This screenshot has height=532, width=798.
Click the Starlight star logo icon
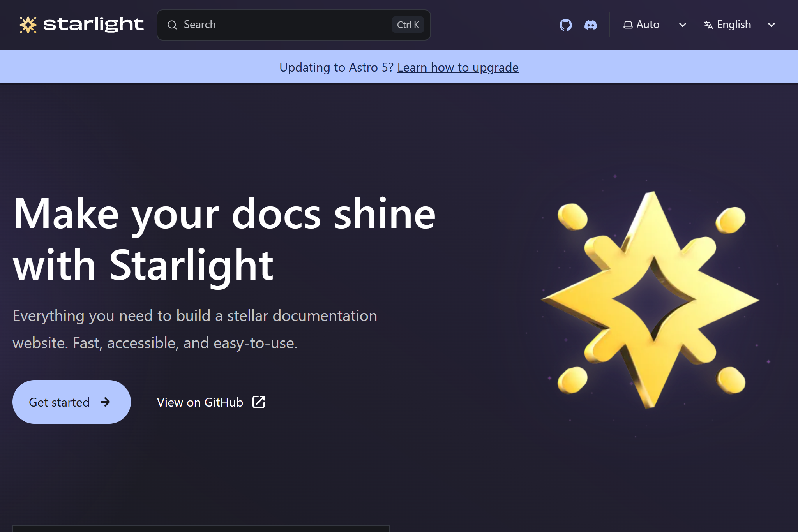pos(28,25)
